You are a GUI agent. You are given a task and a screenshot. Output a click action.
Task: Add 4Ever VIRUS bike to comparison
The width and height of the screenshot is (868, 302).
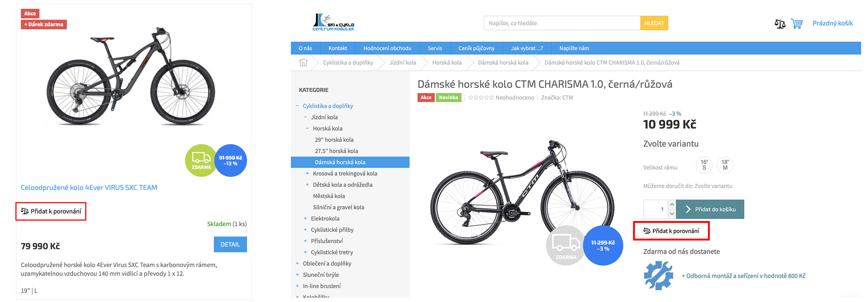51,211
